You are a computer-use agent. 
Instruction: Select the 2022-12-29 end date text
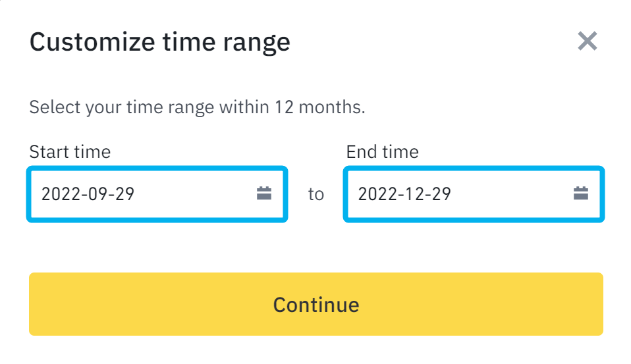[x=404, y=194]
